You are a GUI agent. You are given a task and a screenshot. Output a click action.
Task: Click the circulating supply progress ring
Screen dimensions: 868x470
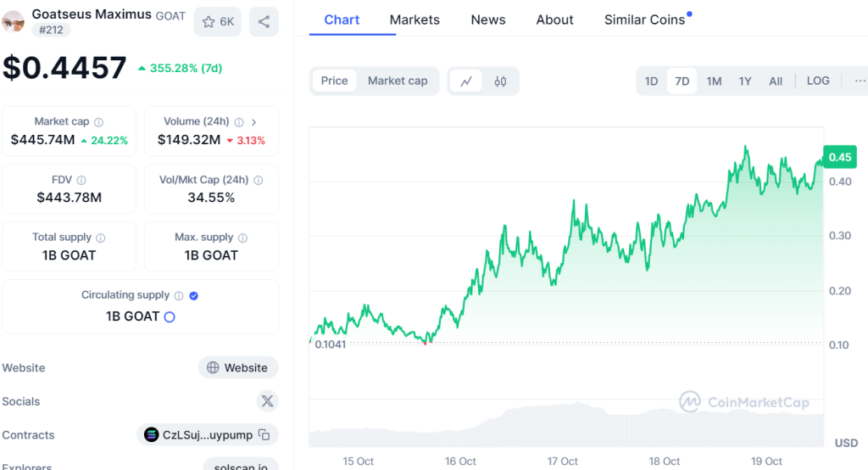pos(170,317)
